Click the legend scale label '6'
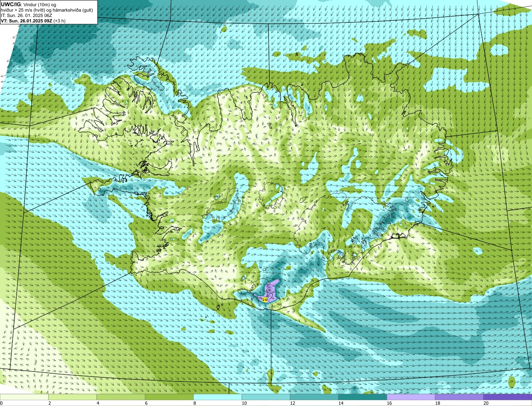 [x=146, y=403]
